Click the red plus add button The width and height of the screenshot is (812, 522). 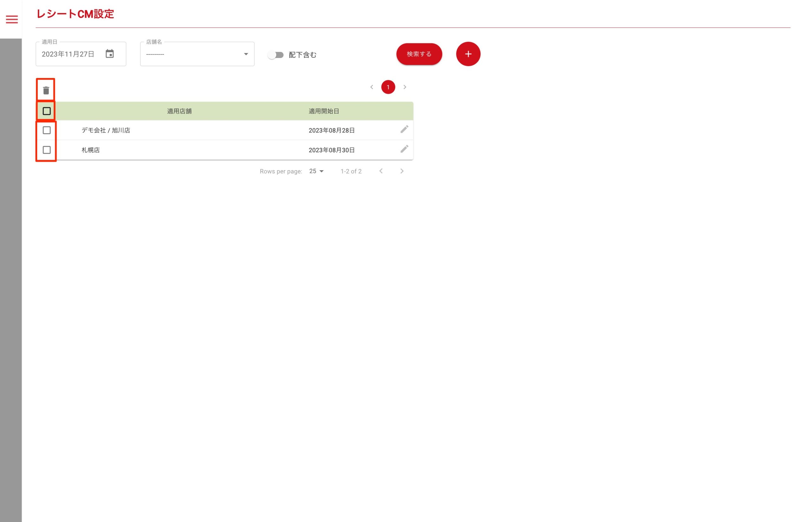click(x=468, y=54)
